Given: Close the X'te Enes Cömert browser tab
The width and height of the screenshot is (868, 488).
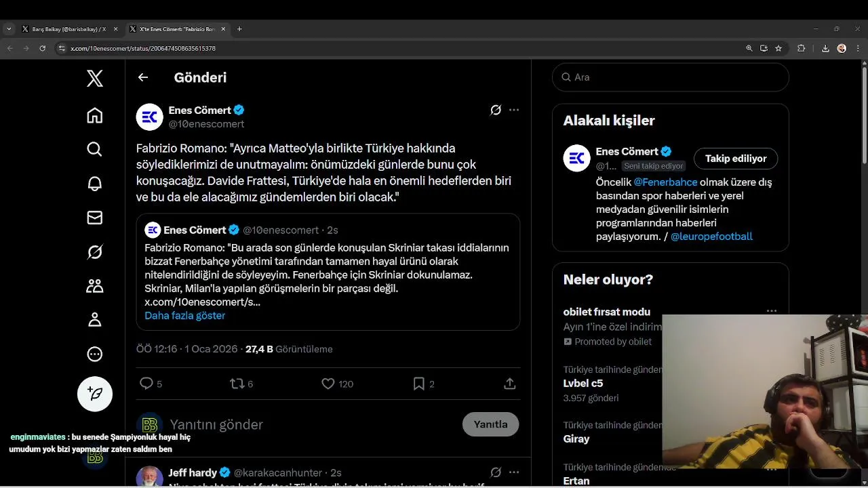Looking at the screenshot, I should tap(223, 29).
